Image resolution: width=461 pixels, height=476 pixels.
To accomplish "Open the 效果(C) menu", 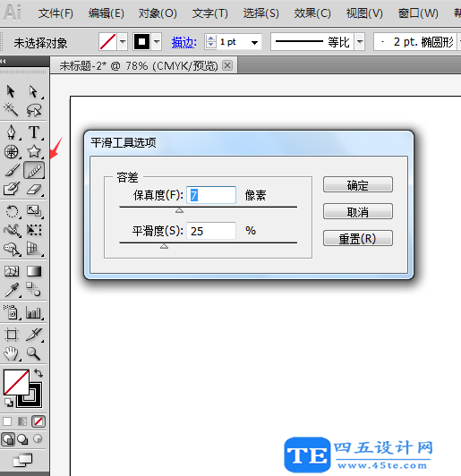I will click(312, 13).
